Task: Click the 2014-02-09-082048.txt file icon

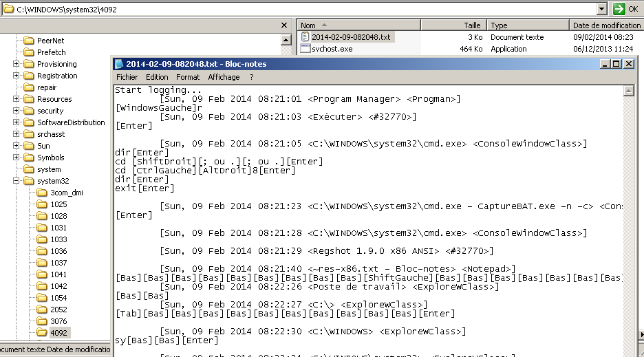Action: [x=305, y=37]
